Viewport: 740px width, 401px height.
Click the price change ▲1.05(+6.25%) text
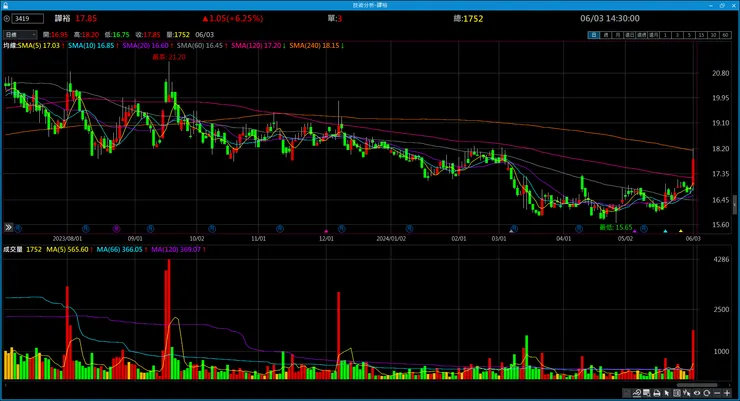[233, 18]
